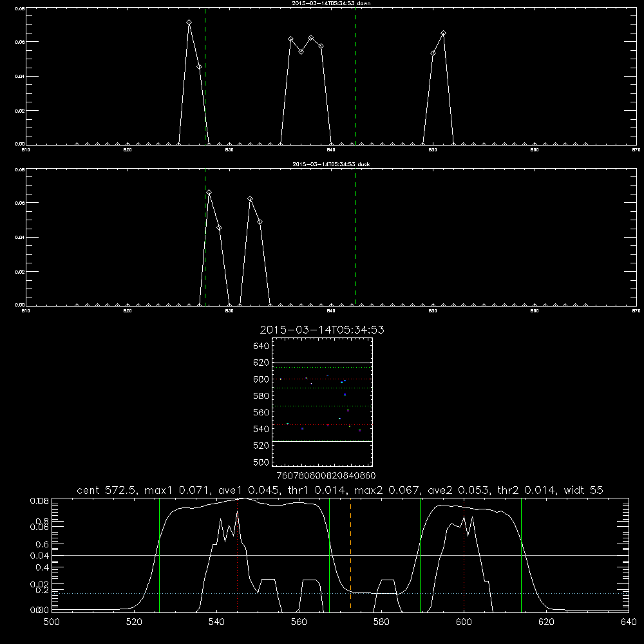Click the '560' y-axis label of the scatter plot
Image resolution: width=644 pixels, height=644 pixels.
pos(261,412)
